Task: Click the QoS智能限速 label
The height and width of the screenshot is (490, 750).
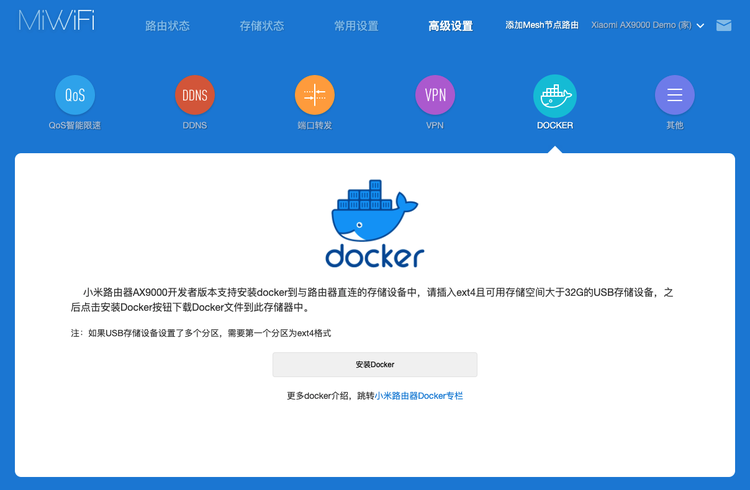Action: point(75,125)
